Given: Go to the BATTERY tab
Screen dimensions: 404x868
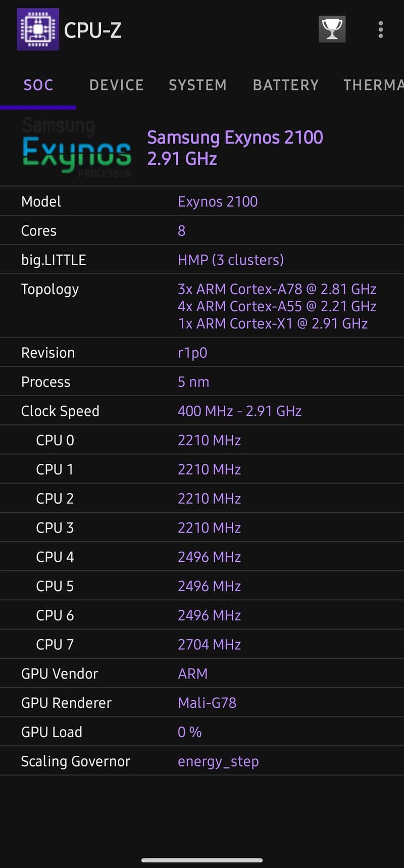Looking at the screenshot, I should point(285,85).
